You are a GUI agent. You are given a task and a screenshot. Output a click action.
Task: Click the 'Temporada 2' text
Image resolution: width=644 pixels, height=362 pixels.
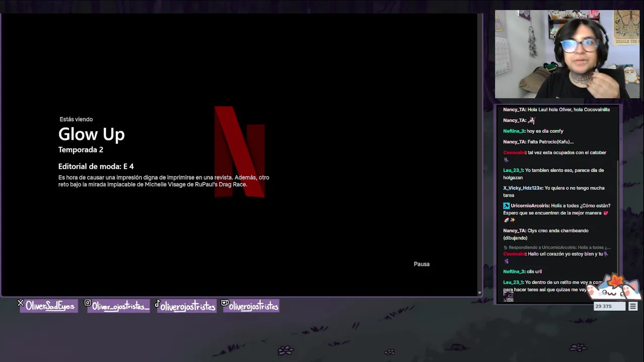[x=80, y=150]
